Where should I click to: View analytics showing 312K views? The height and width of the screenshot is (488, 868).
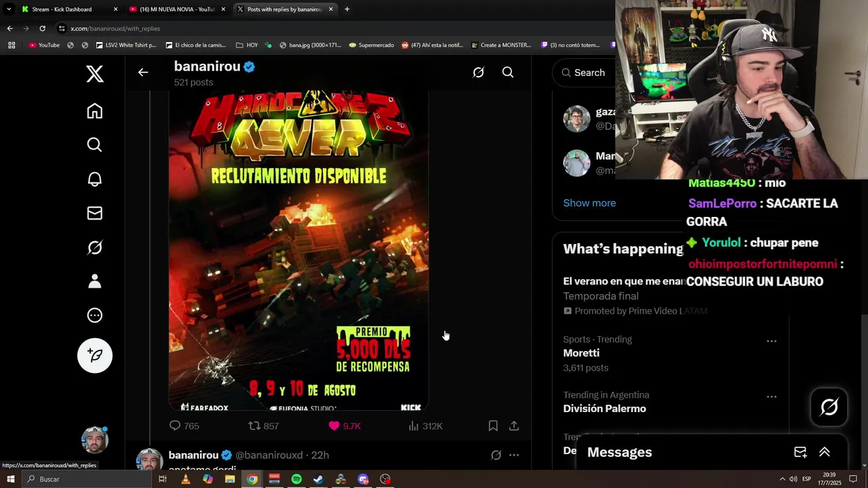coord(425,426)
